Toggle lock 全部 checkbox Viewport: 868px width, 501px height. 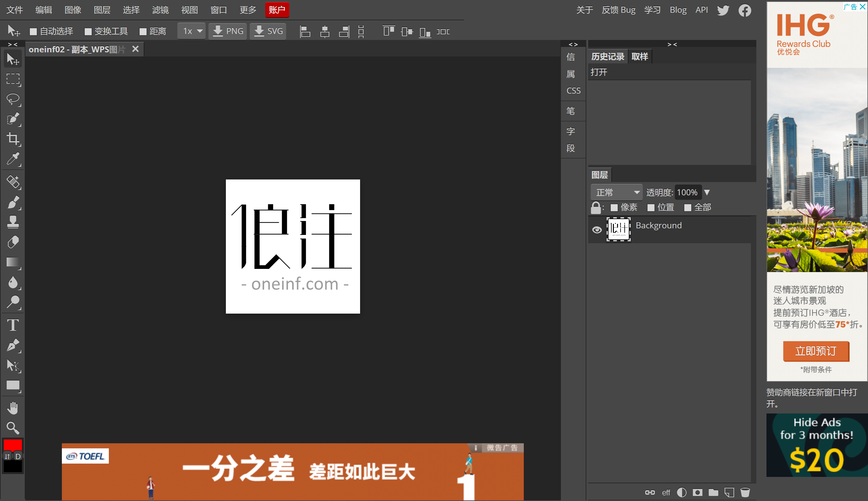(x=688, y=207)
